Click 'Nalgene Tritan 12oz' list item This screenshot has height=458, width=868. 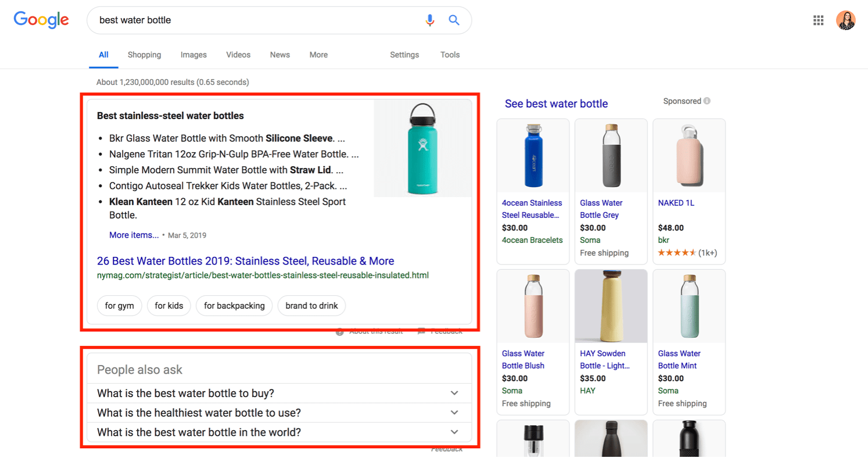click(x=234, y=154)
